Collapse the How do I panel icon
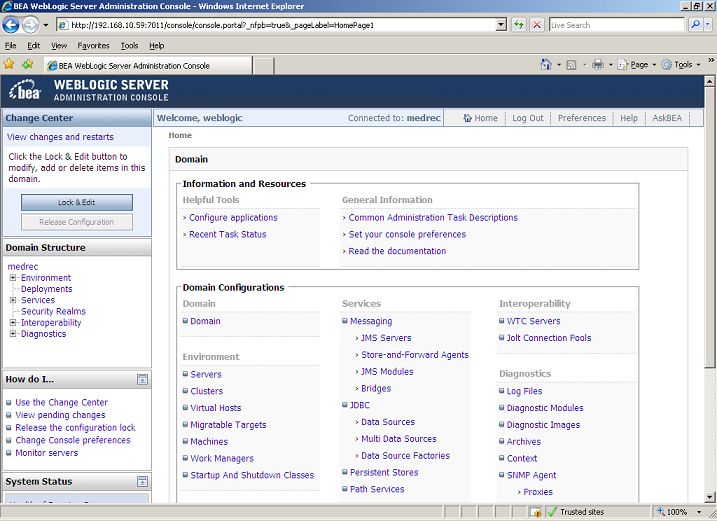This screenshot has height=521, width=717. pos(143,379)
